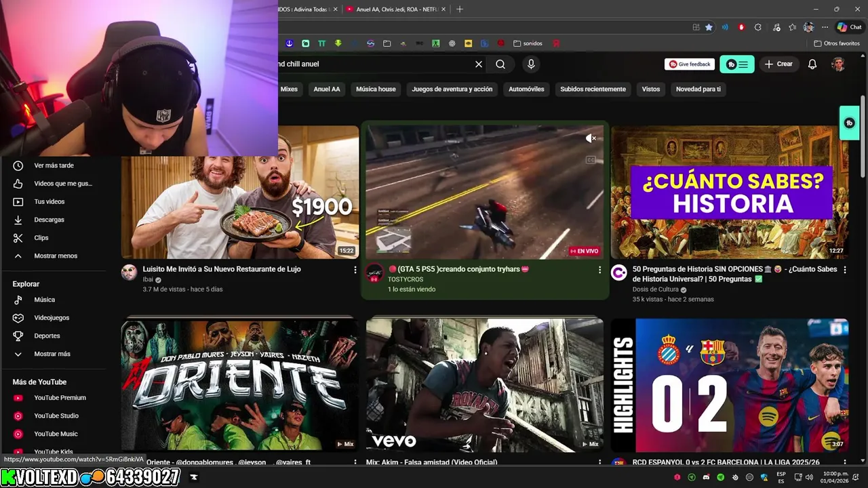868x488 pixels.
Task: Open Windows Security shield tray icon
Action: click(x=764, y=477)
